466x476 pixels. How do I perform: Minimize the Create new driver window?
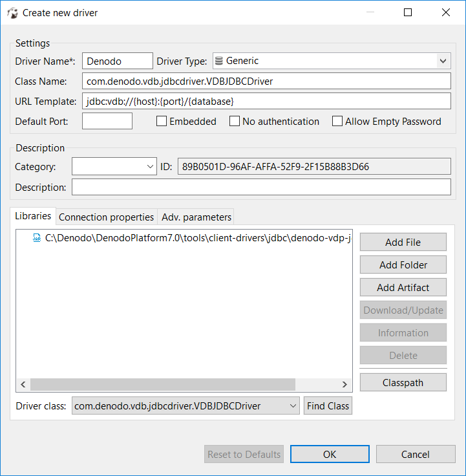tap(370, 12)
